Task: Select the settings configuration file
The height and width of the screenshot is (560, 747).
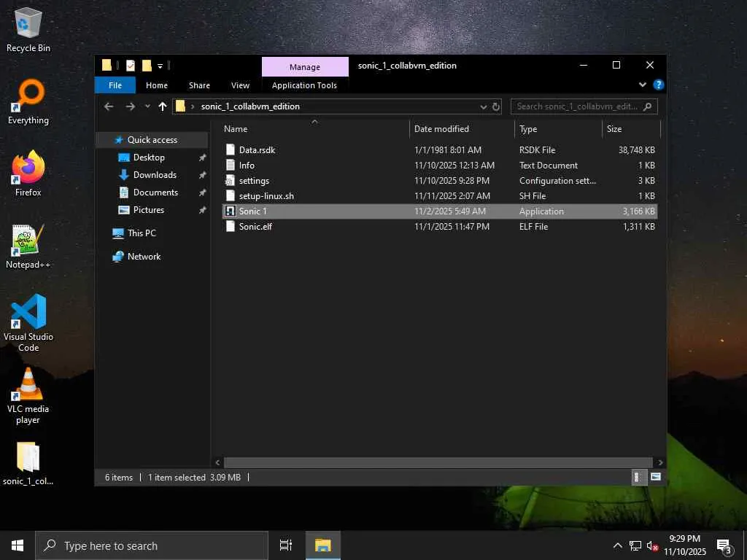Action: tap(440, 181)
